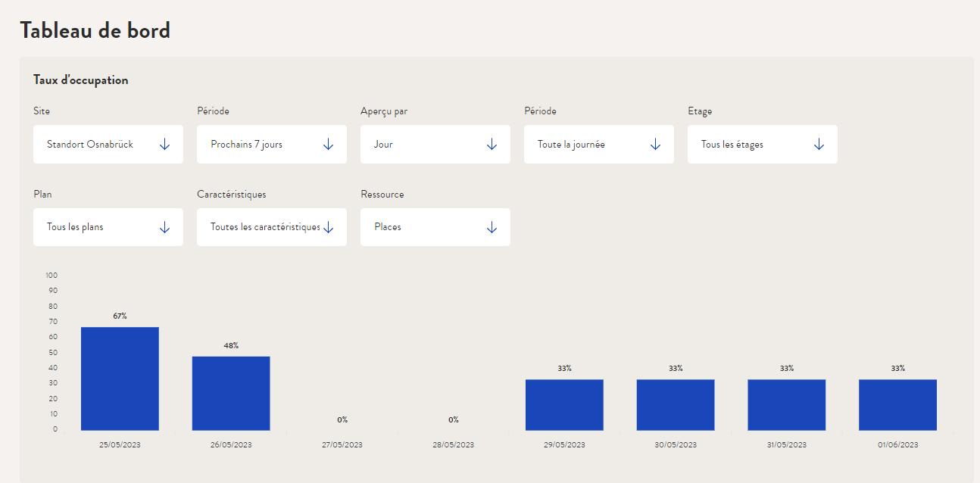Click the 26/05/2023 axis date

click(x=231, y=444)
